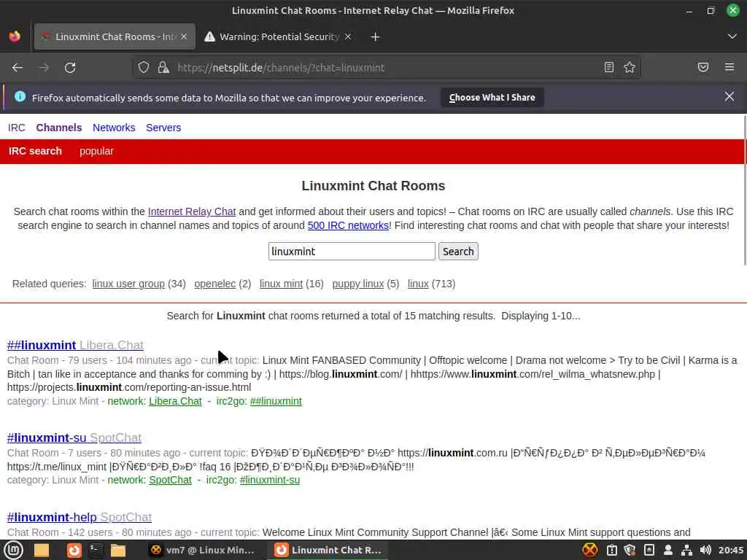Open Libera.Chat network link under ##linuxmint
Screen dimensions: 747x560
175,401
